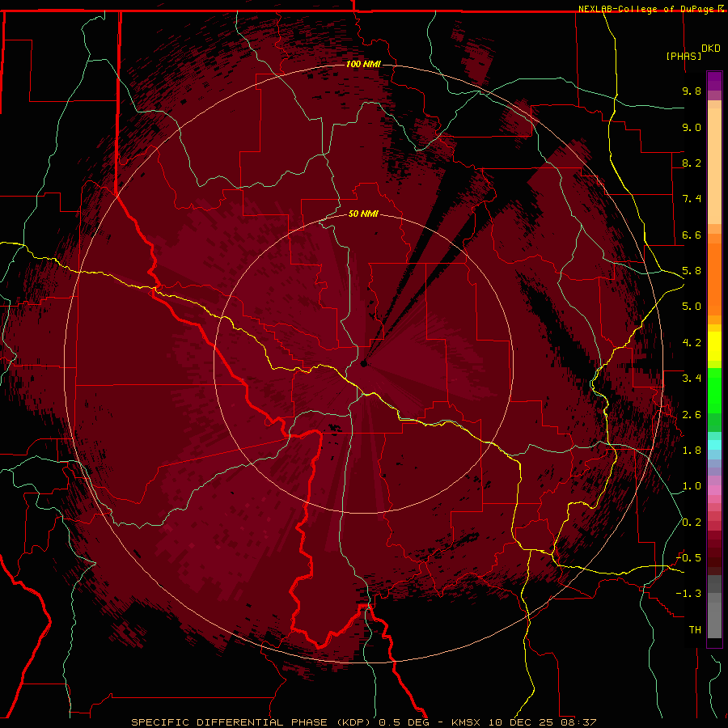The width and height of the screenshot is (728, 728).
Task: Click the 3.4 value on the scale
Action: point(692,379)
